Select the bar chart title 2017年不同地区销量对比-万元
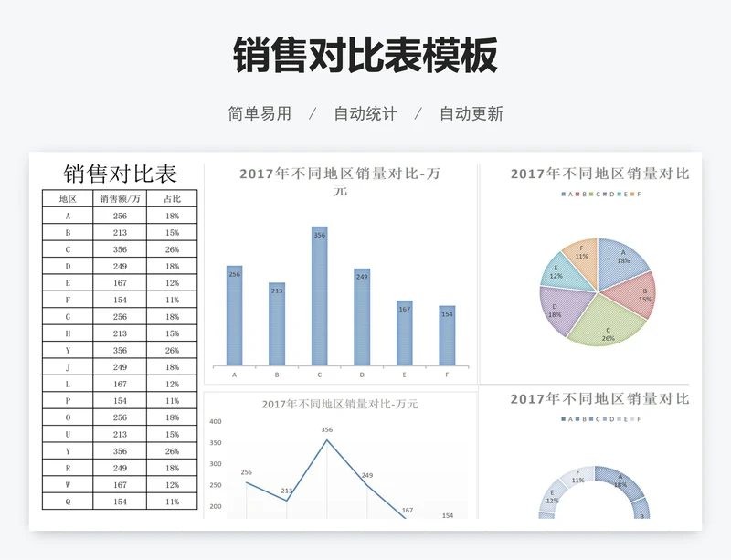The image size is (731, 560). point(340,182)
